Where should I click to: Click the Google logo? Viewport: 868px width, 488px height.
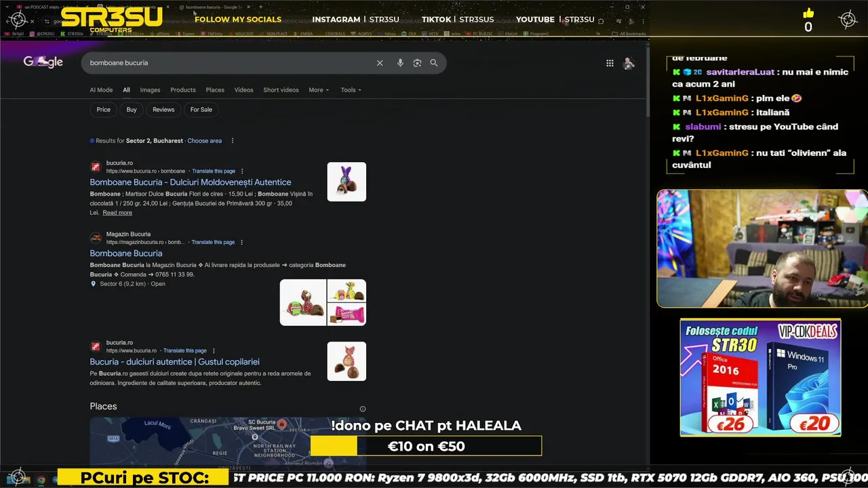pyautogui.click(x=43, y=62)
